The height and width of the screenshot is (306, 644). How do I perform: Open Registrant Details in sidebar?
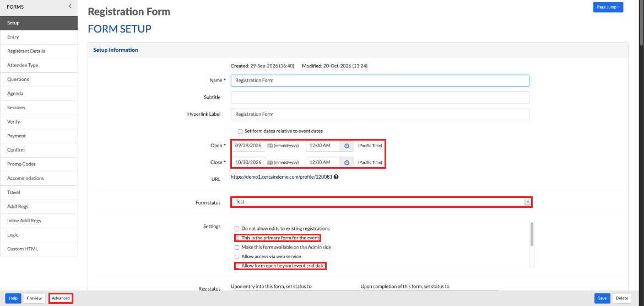point(39,51)
